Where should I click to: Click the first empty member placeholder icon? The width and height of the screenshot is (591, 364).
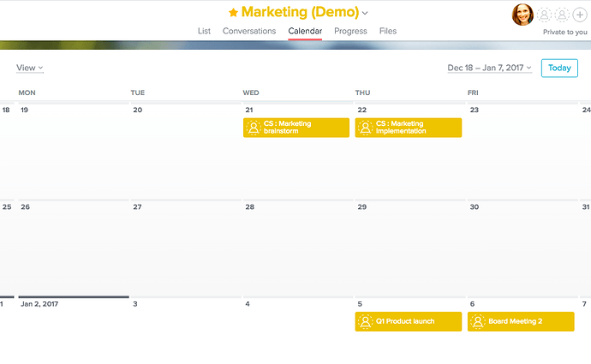[544, 15]
